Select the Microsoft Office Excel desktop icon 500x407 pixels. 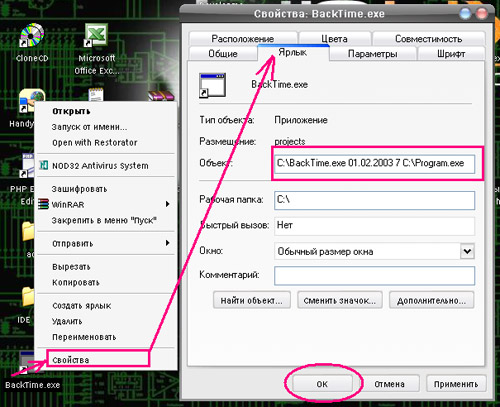(96, 35)
